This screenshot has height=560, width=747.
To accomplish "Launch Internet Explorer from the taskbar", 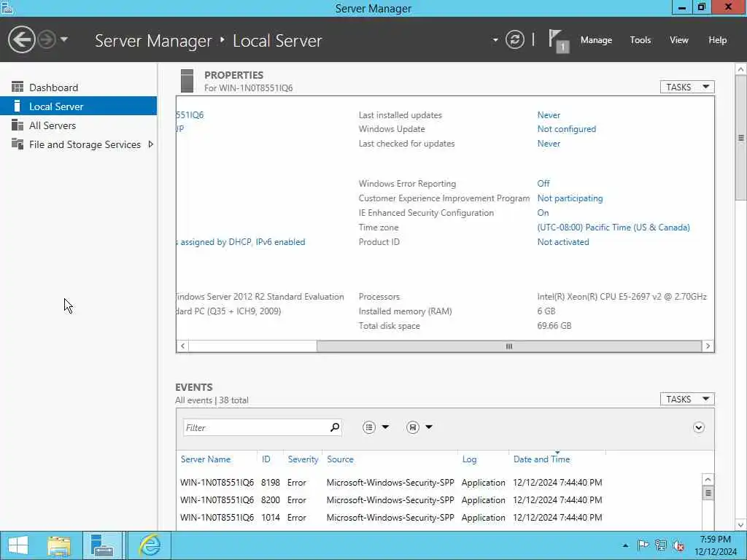I will coord(150,545).
